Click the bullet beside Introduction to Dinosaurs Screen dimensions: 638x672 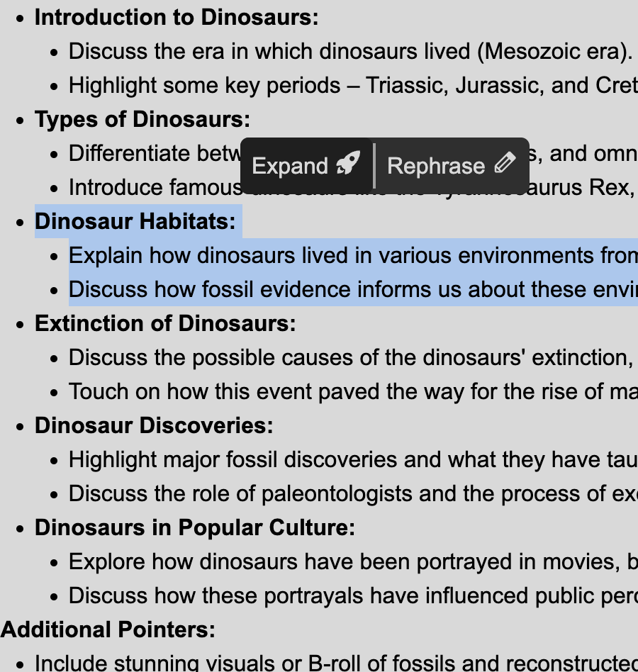click(x=18, y=17)
